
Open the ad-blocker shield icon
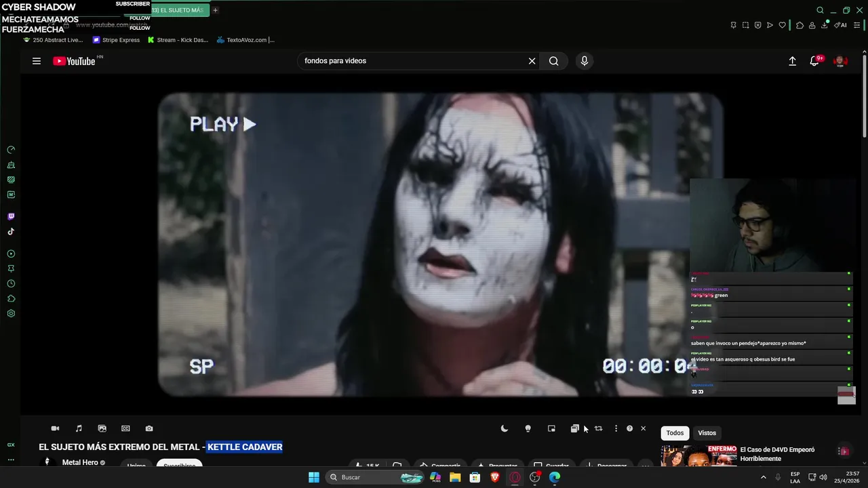(x=757, y=25)
